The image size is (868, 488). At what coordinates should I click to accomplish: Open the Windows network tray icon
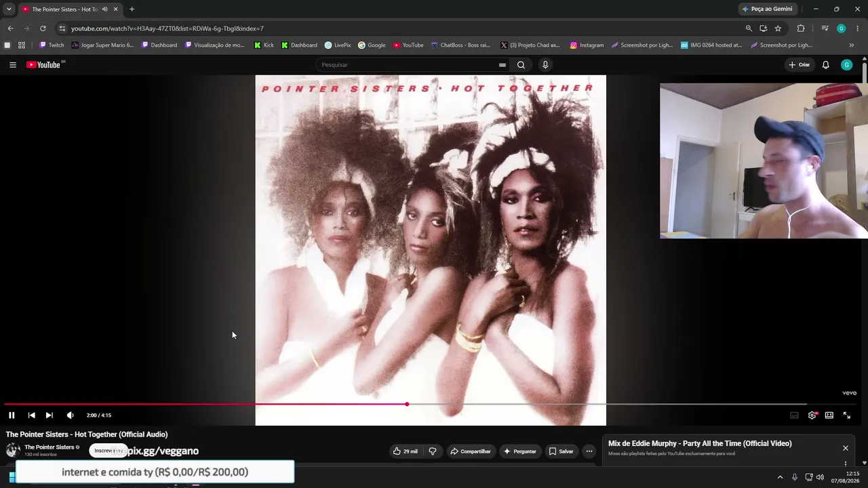[809, 477]
